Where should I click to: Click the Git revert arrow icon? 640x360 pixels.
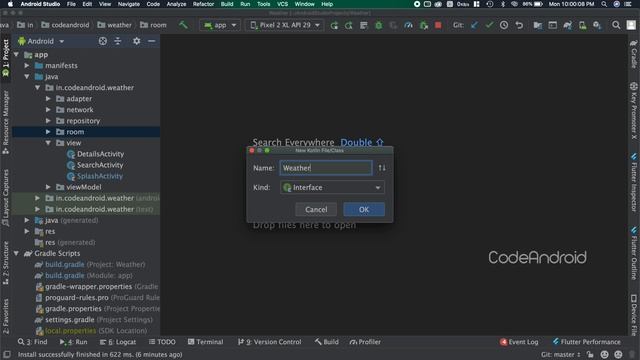pos(519,25)
